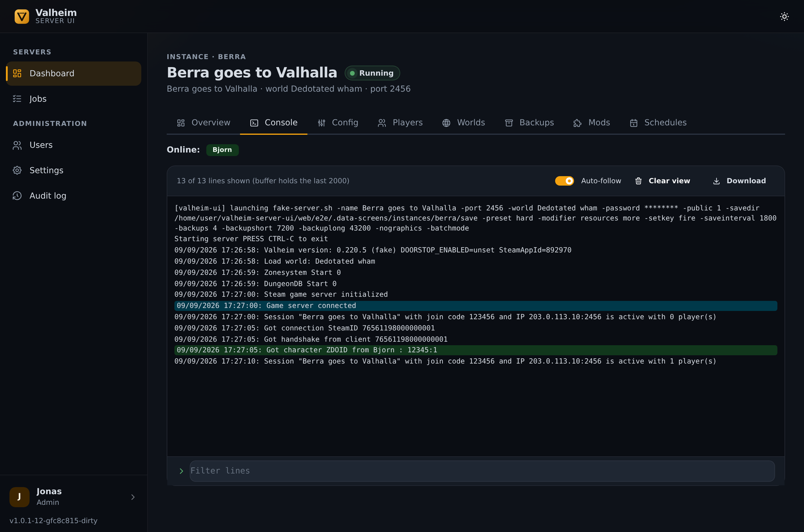The width and height of the screenshot is (804, 532).
Task: Click the Audit log history icon
Action: (17, 196)
